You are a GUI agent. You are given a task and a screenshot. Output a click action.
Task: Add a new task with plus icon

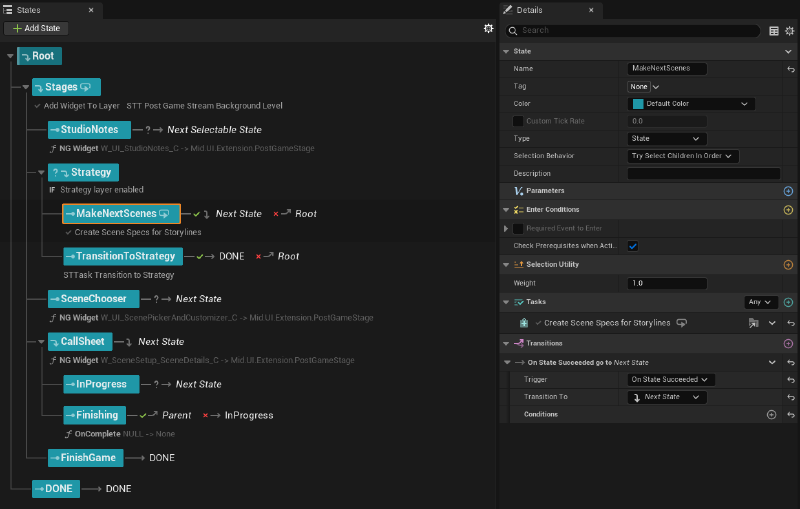point(788,302)
